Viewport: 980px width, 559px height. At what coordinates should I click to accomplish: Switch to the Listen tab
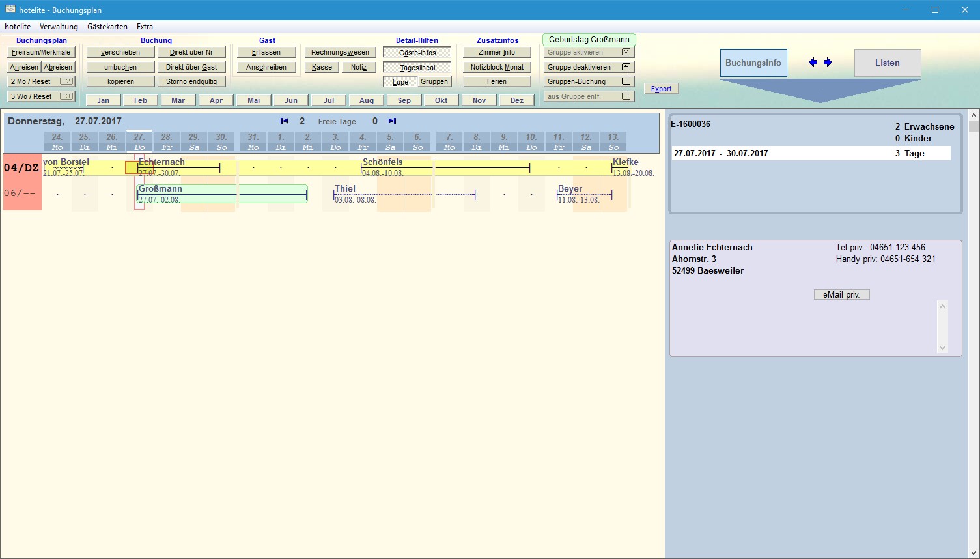click(887, 63)
